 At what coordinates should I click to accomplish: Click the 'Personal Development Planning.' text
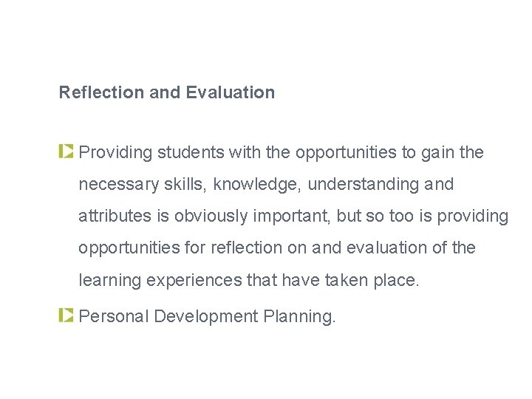coord(208,317)
